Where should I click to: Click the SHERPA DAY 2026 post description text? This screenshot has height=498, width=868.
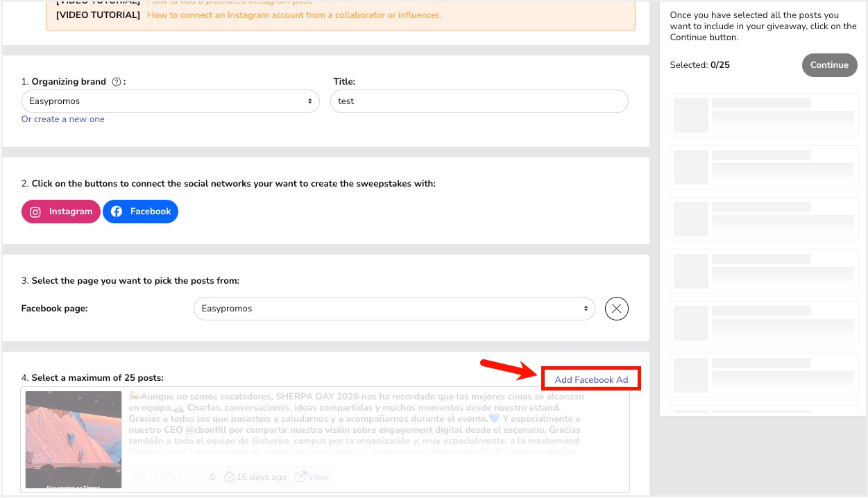click(x=357, y=424)
